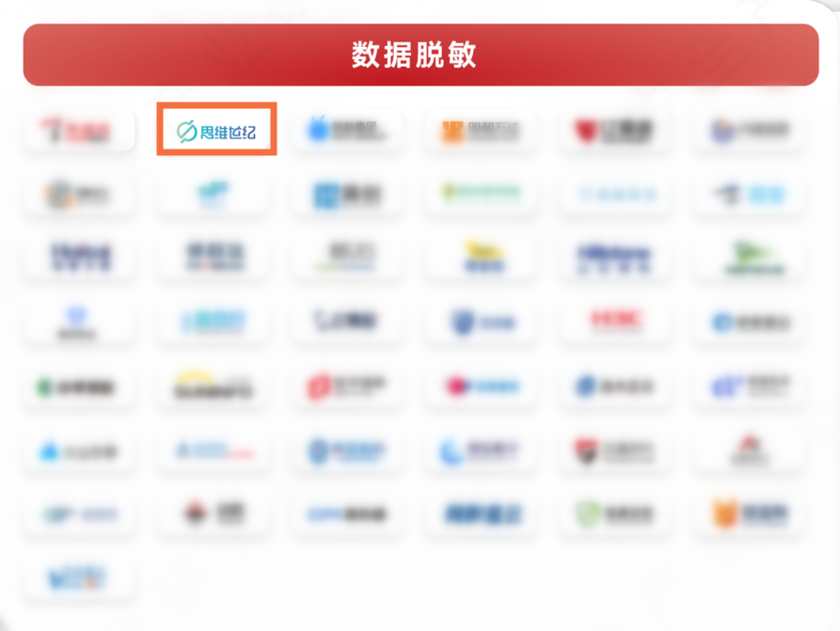Image resolution: width=840 pixels, height=631 pixels.
Task: Open the yellow arc SUNINFO-style logo
Action: (x=213, y=386)
